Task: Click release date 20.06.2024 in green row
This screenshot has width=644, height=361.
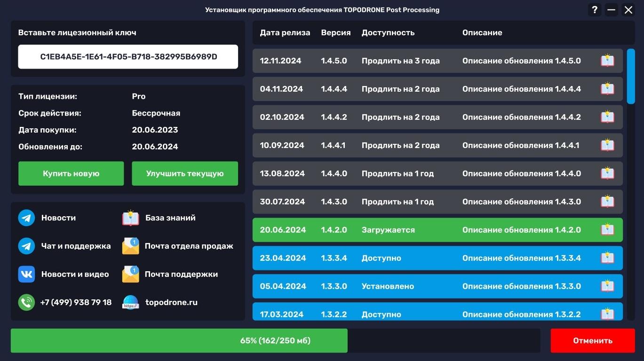Action: (x=283, y=230)
